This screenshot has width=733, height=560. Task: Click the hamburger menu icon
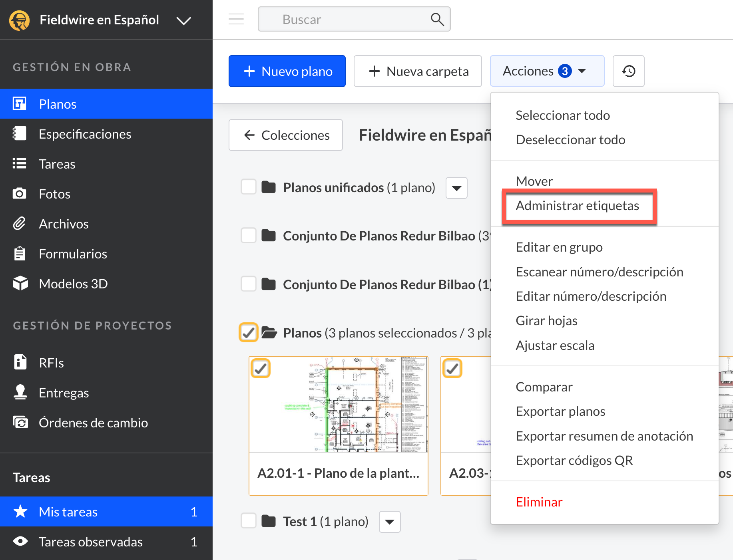point(236,19)
